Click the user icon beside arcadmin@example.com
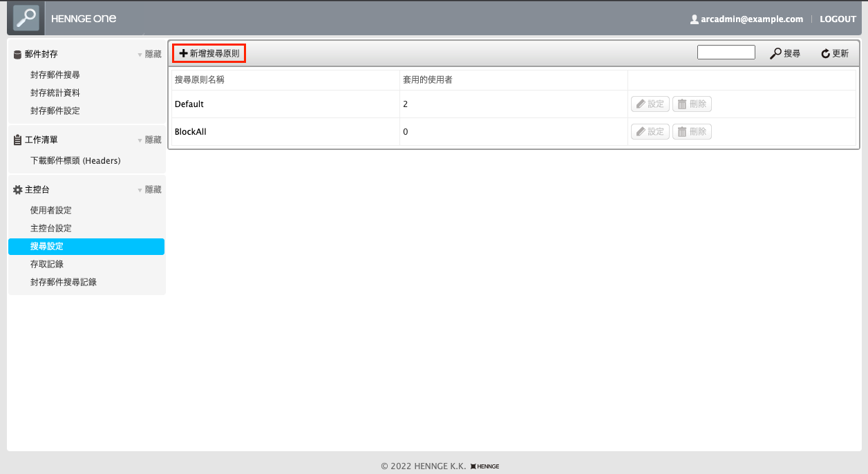The width and height of the screenshot is (868, 474). click(694, 19)
